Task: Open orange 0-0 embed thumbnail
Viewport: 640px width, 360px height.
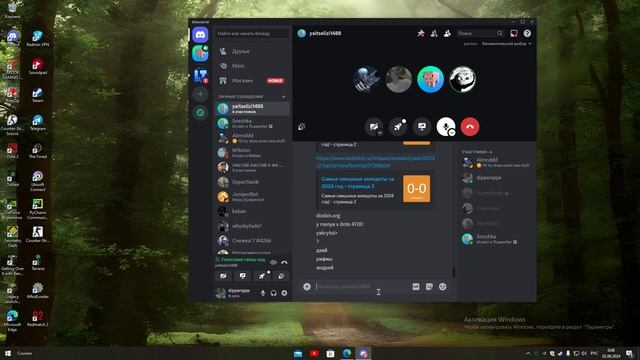Action: (x=416, y=189)
